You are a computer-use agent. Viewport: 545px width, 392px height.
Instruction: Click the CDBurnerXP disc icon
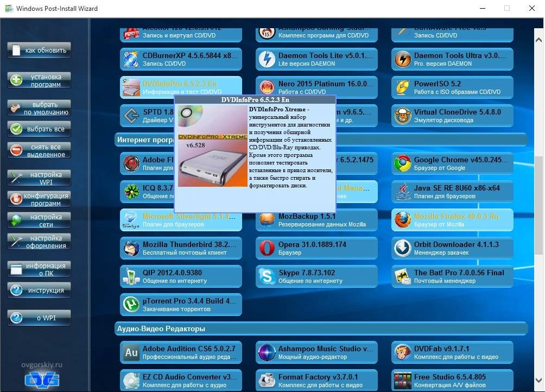pos(131,59)
